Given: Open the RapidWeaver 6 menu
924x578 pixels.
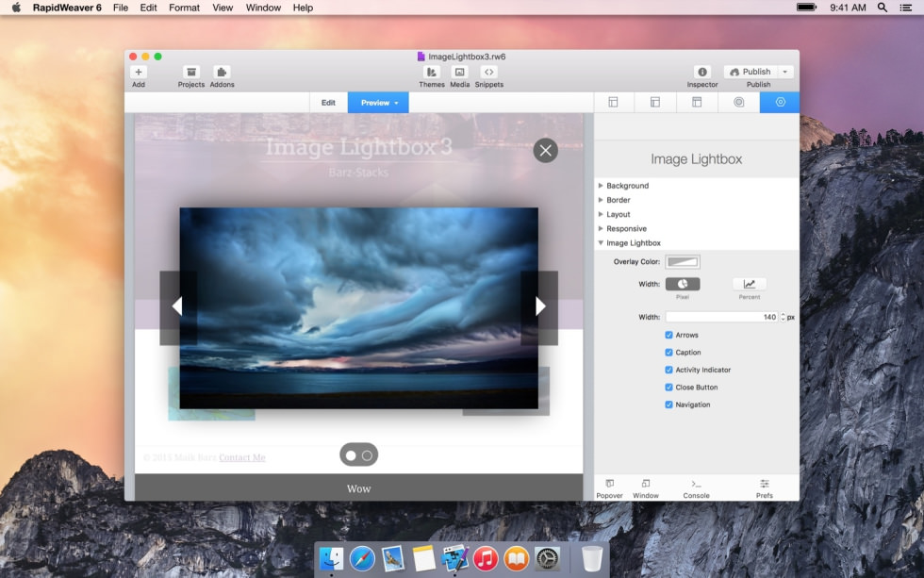Looking at the screenshot, I should click(x=67, y=8).
